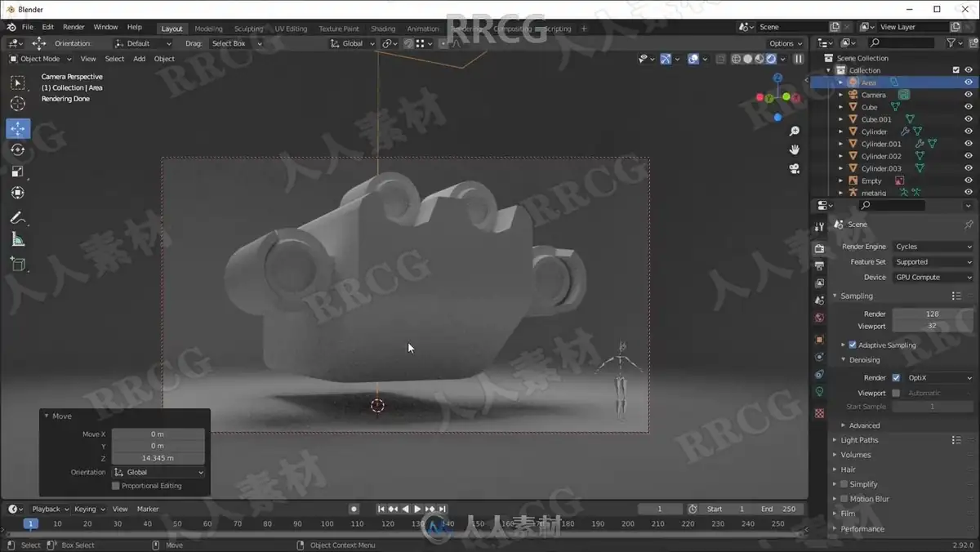The image size is (980, 552).
Task: Uncheck the Collection exclude checkbox
Action: (x=956, y=70)
